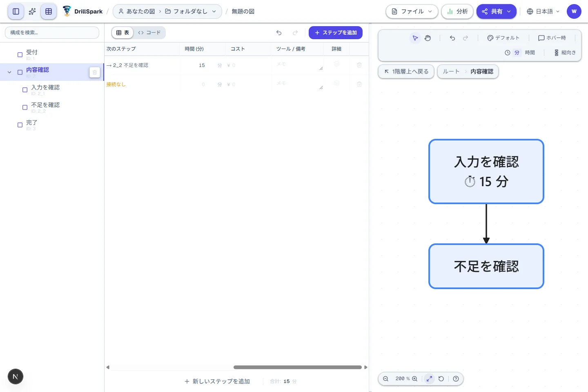
Task: Select the hand pan tool in canvas toolbar
Action: point(428,38)
